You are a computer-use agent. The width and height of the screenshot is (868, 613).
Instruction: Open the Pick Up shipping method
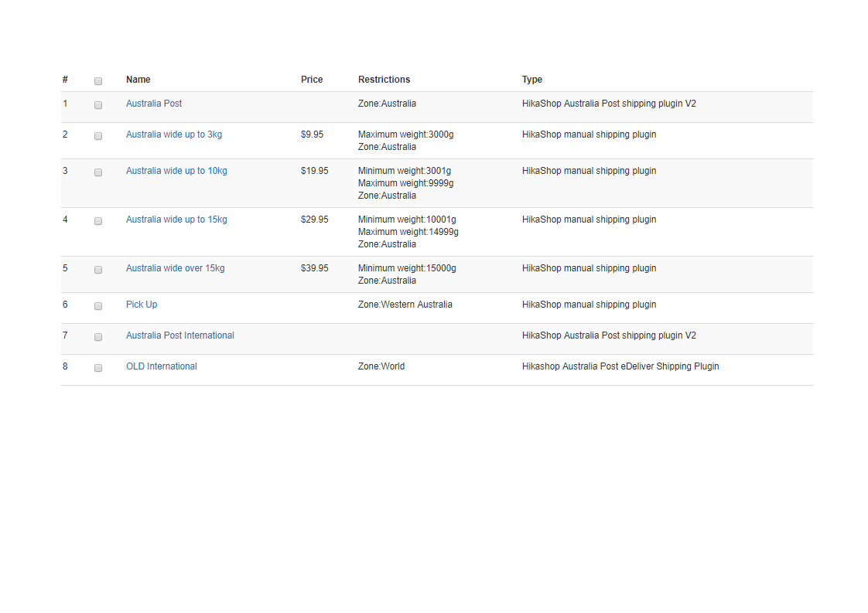[x=142, y=305]
